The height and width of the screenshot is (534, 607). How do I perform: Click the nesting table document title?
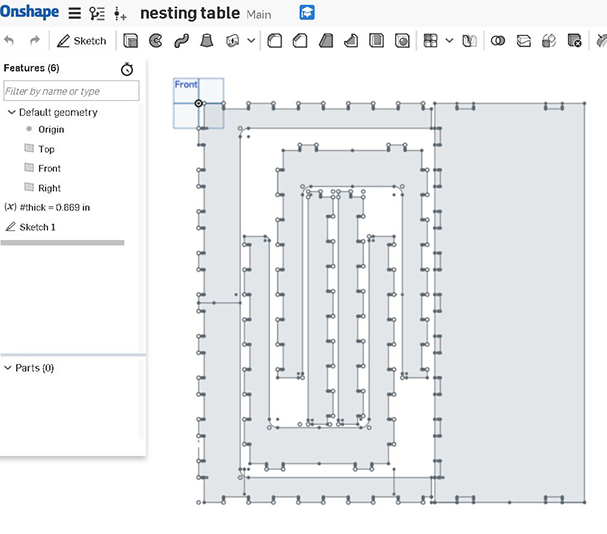(190, 14)
